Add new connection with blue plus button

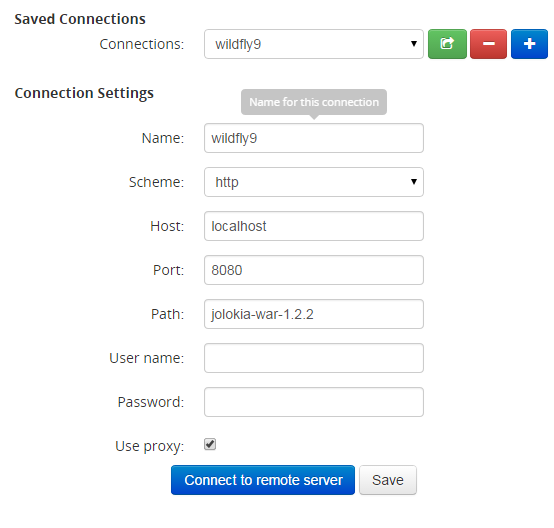click(529, 44)
